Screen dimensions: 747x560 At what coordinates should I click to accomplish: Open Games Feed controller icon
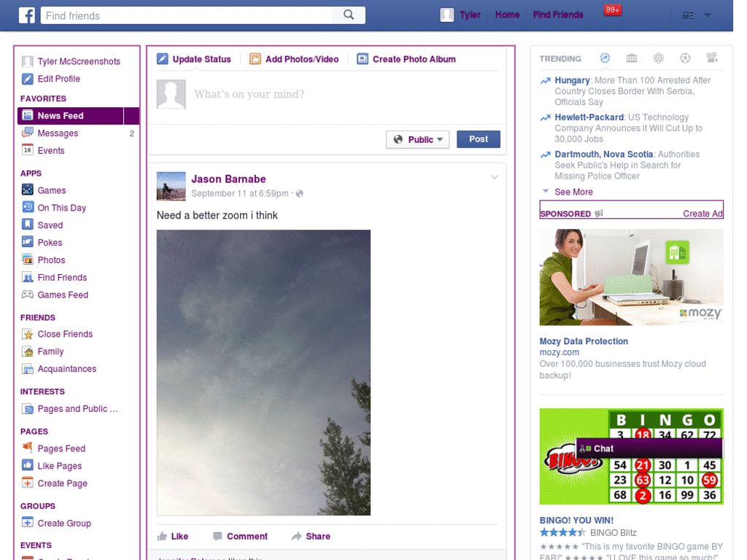28,295
